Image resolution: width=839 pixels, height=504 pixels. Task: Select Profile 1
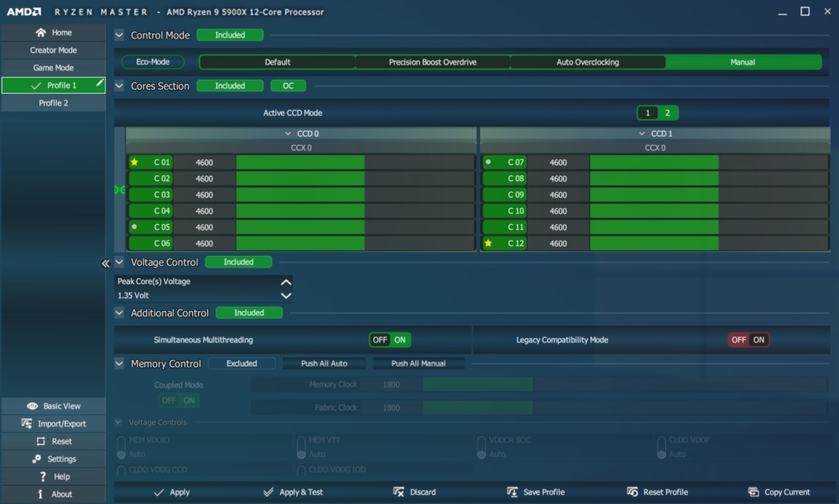53,86
